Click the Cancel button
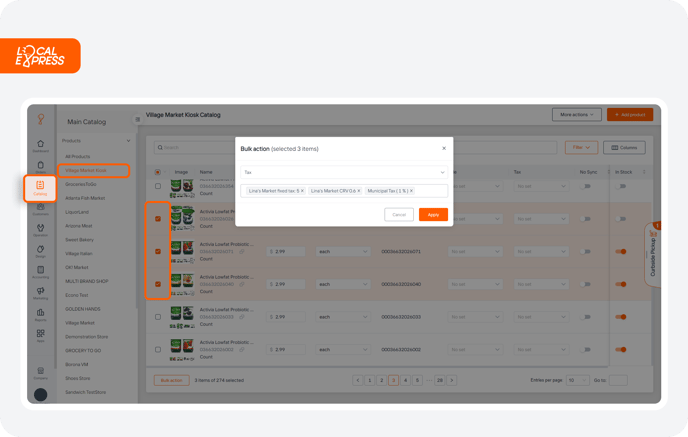The image size is (688, 437). click(399, 215)
